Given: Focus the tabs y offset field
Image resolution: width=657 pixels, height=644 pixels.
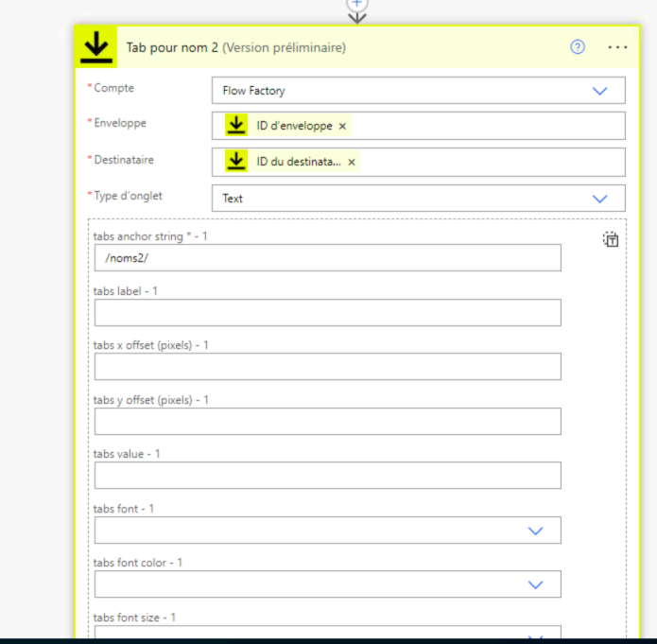Looking at the screenshot, I should pyautogui.click(x=327, y=422).
